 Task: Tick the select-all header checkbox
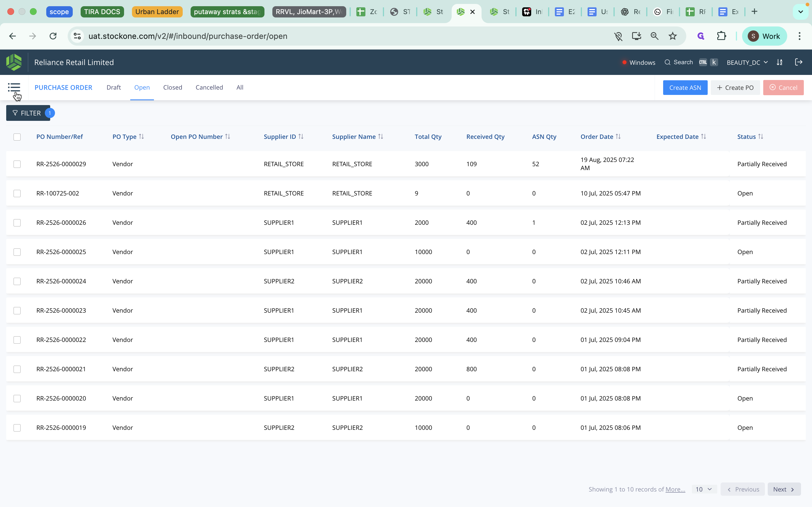click(17, 137)
